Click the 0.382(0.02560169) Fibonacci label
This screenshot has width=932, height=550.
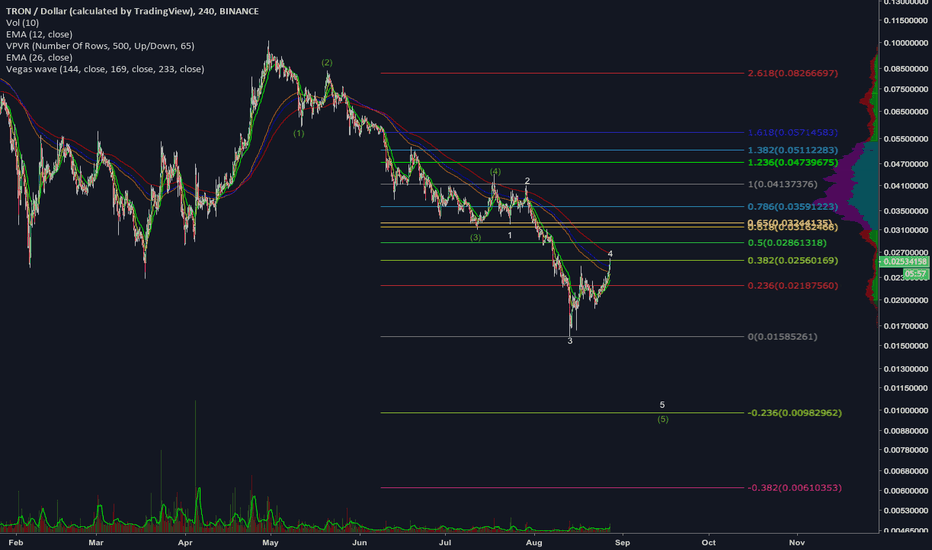793,260
